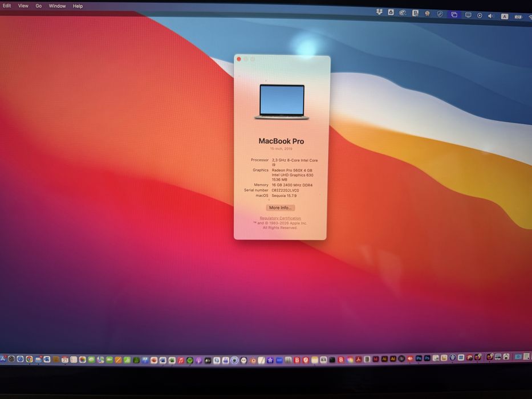Open Podcasts from the Dock
This screenshot has height=399, width=532.
(x=198, y=360)
